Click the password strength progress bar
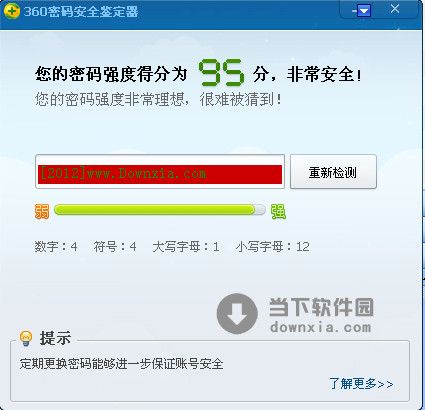Screen dimensions: 425x410 tap(160, 210)
